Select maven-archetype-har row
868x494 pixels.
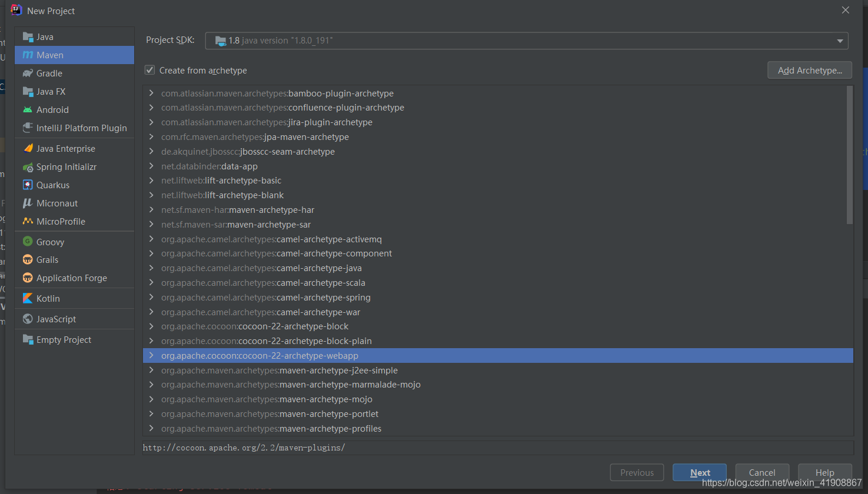coord(498,210)
